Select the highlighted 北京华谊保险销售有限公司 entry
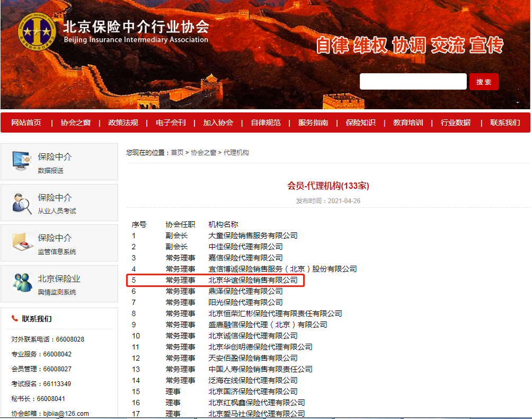This screenshot has height=419, width=532. pyautogui.click(x=253, y=280)
